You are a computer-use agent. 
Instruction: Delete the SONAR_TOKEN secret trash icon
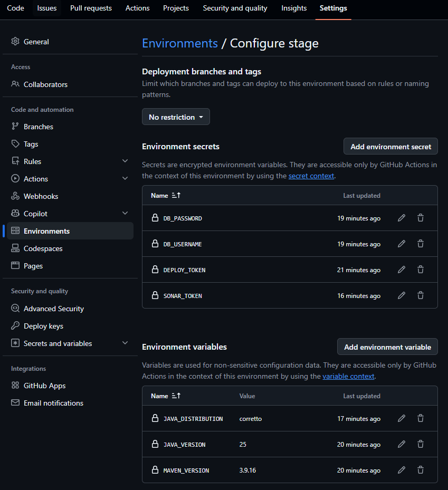point(421,295)
